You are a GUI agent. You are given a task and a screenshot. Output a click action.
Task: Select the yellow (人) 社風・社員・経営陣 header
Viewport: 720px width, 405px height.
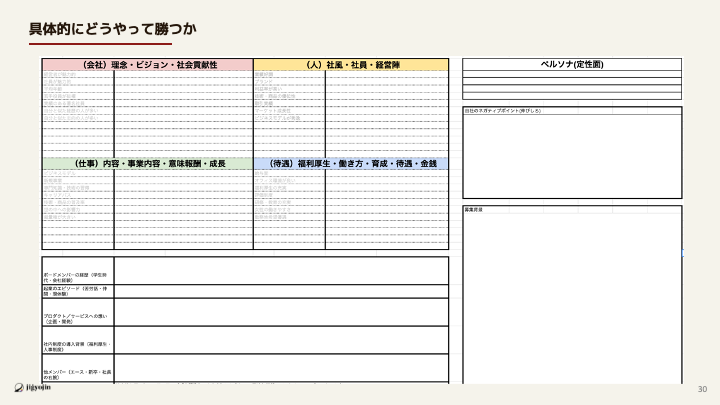point(351,64)
